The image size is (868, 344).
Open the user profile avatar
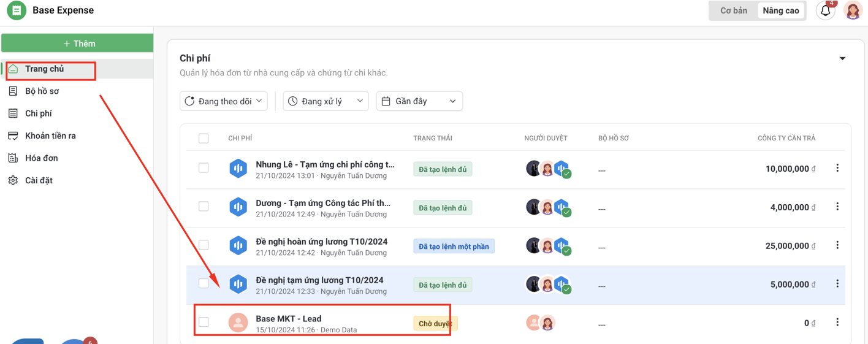853,10
